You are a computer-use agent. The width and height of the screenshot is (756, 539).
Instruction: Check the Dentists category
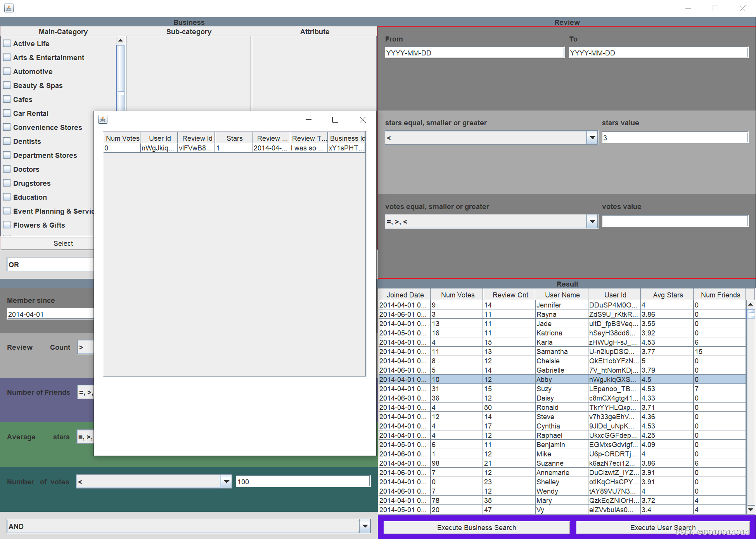[x=7, y=141]
